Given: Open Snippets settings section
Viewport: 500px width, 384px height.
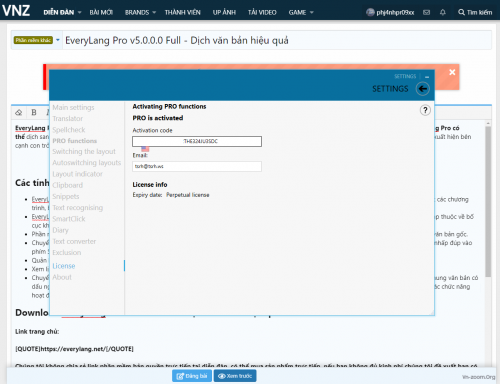Looking at the screenshot, I should point(66,196).
